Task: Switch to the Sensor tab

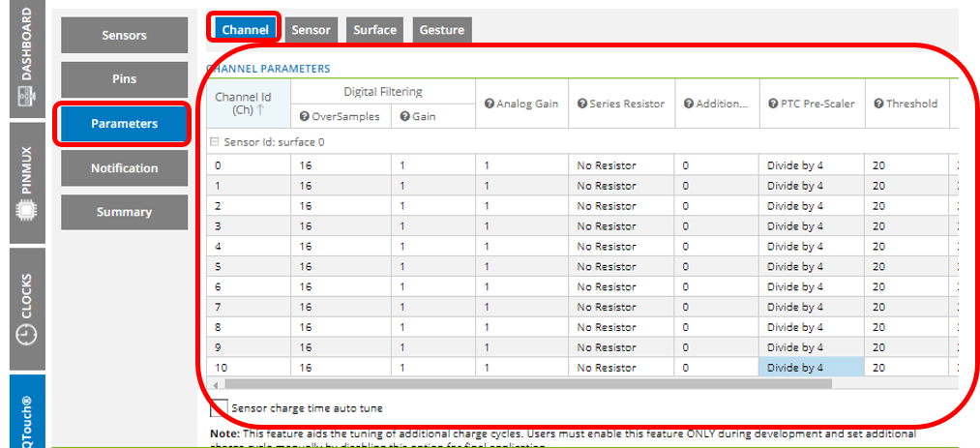Action: [x=311, y=30]
